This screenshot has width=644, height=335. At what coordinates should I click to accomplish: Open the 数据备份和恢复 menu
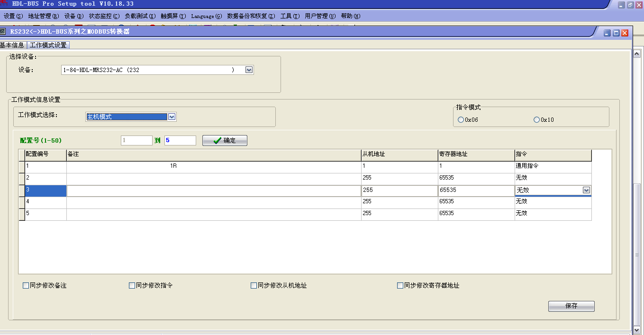coord(251,16)
